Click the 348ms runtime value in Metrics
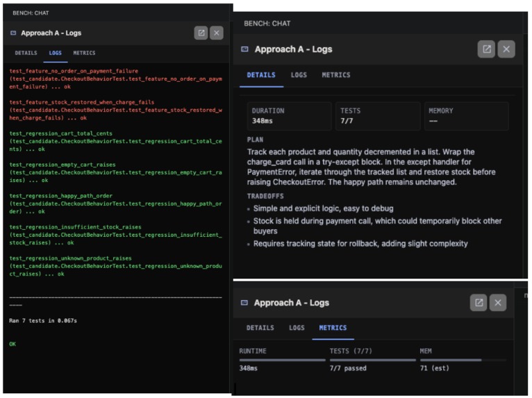Image resolution: width=532 pixels, height=398 pixels. [249, 368]
